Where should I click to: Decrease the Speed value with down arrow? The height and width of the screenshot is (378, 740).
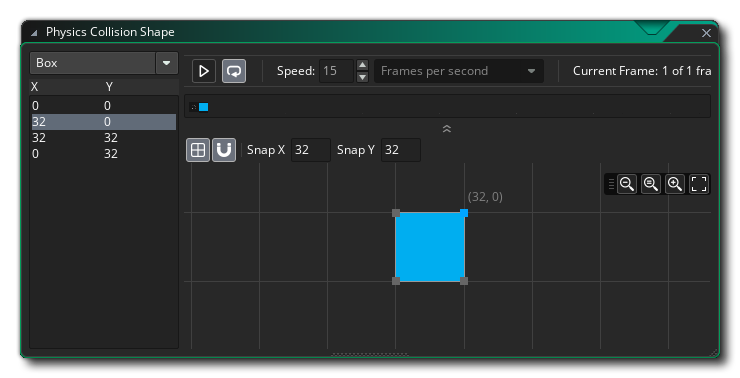[x=362, y=77]
